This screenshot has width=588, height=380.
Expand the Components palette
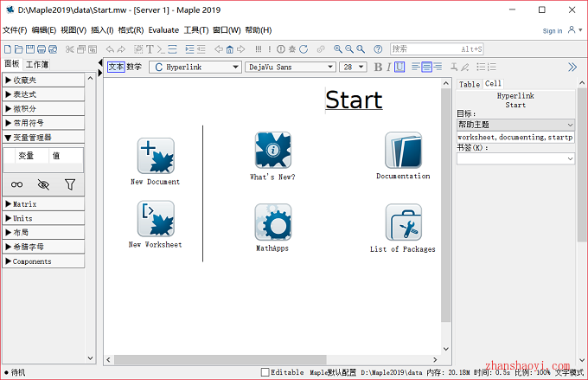(43, 261)
